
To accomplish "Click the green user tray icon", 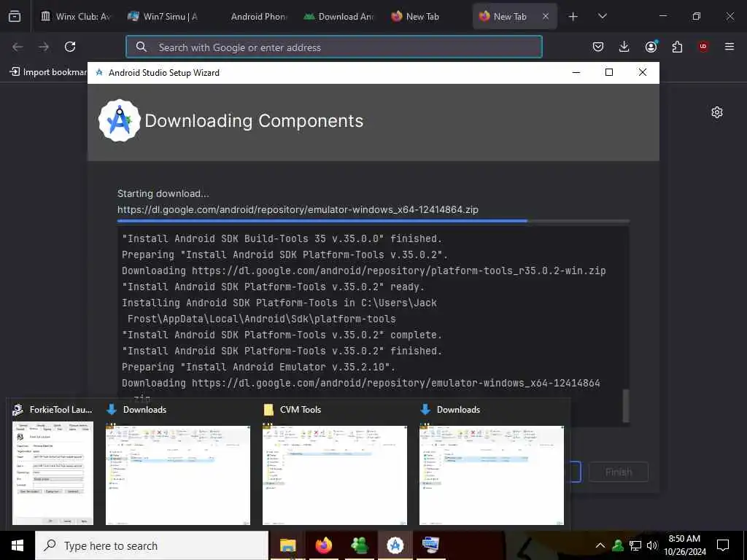I will pos(618,545).
